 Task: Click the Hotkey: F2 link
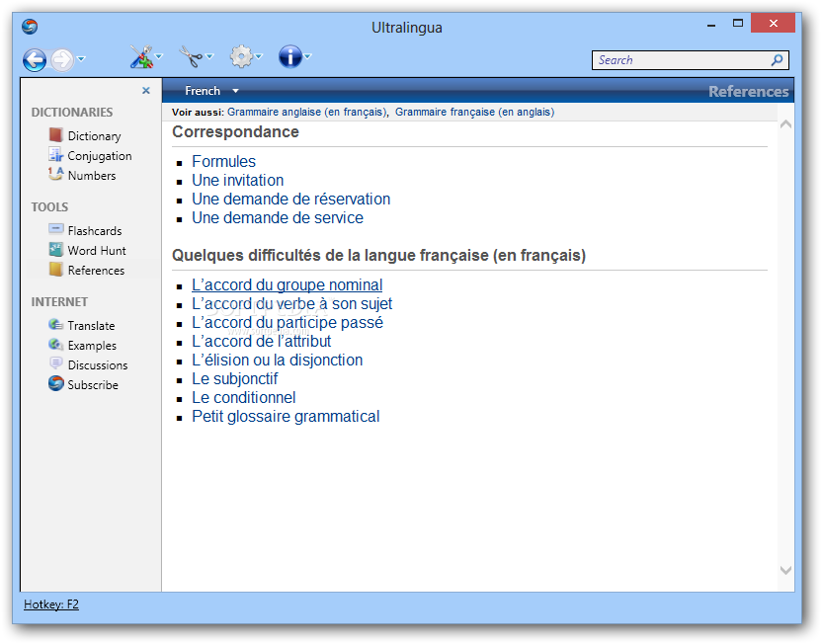click(x=51, y=604)
